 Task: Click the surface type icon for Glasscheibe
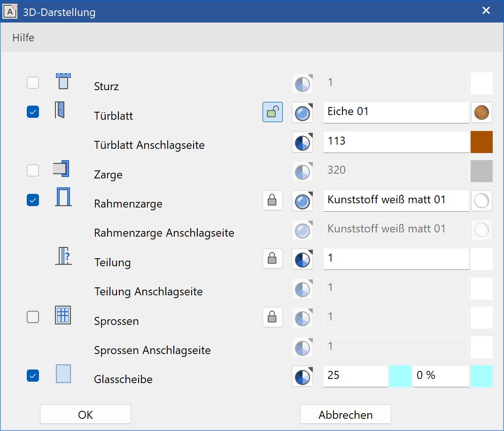click(302, 377)
